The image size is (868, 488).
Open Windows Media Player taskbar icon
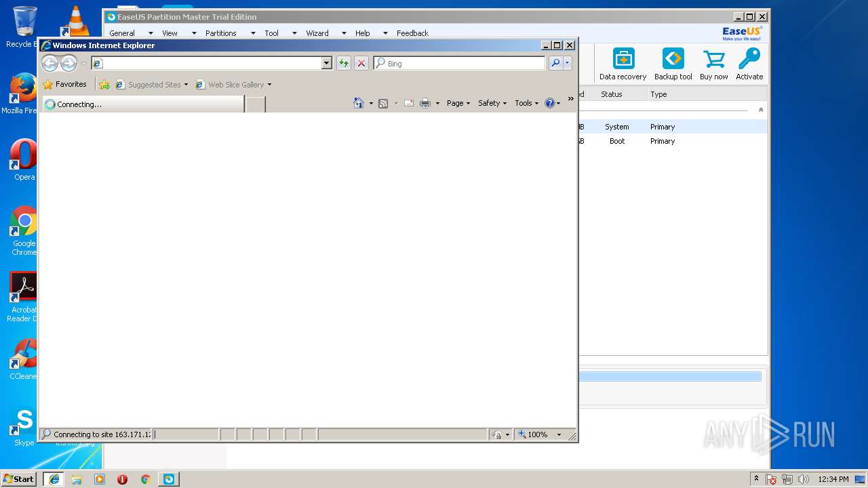100,479
